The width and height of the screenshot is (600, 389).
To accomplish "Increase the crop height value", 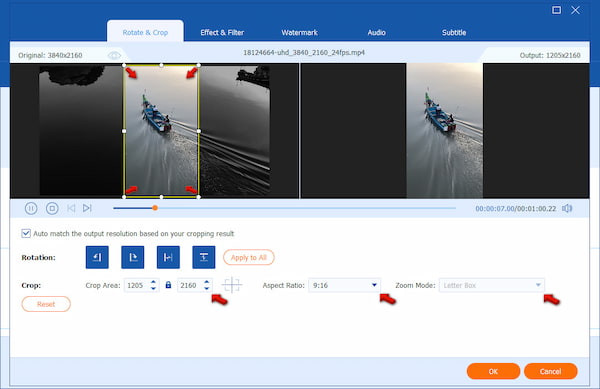I will tap(207, 282).
